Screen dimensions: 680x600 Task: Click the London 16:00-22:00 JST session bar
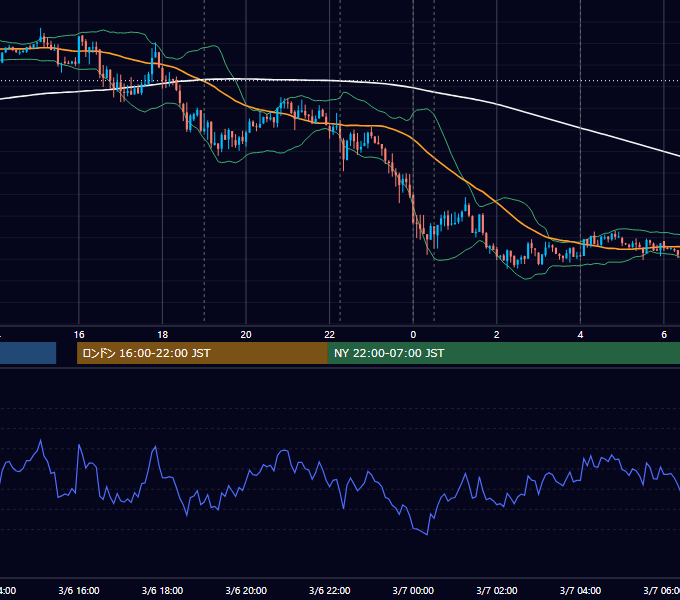[x=202, y=353]
